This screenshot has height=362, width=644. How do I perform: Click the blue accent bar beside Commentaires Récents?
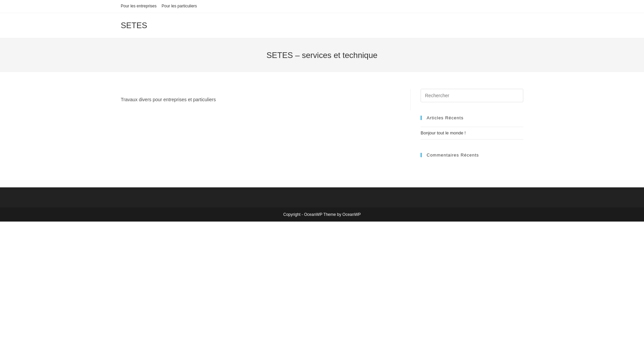point(421,155)
